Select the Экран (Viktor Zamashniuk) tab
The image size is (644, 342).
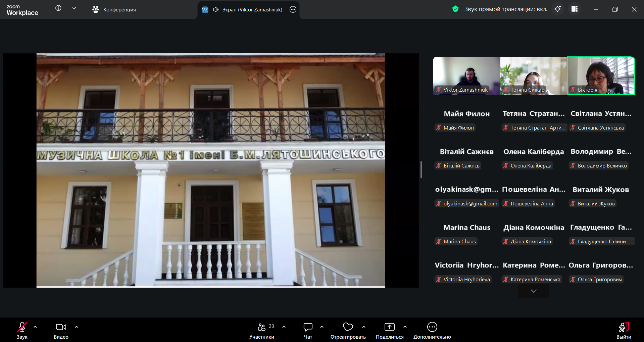(248, 10)
